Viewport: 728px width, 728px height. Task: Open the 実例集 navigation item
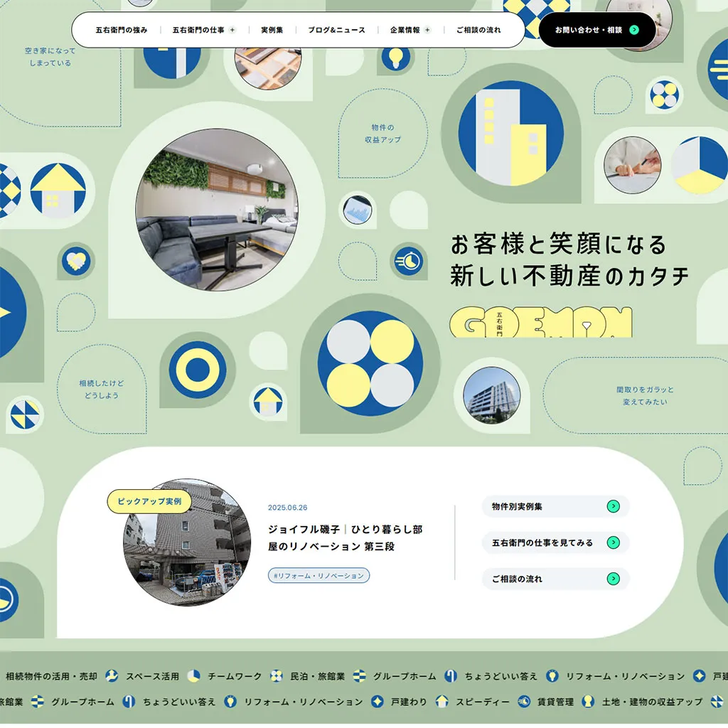[272, 30]
